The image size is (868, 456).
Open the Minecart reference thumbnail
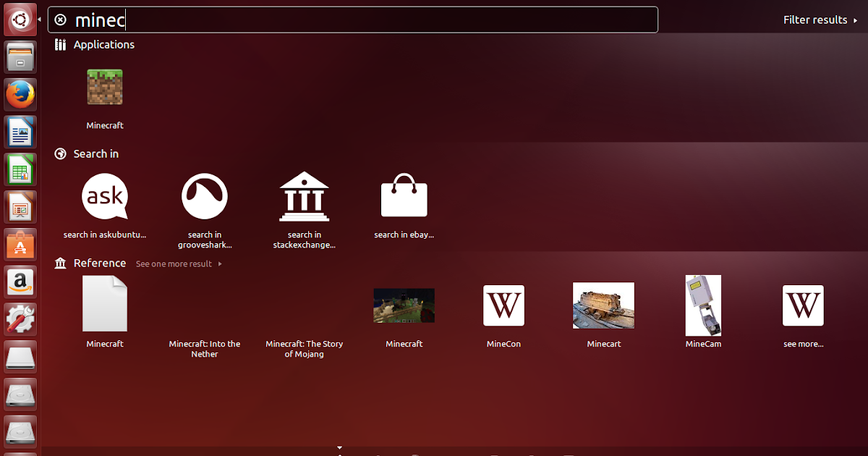click(604, 305)
